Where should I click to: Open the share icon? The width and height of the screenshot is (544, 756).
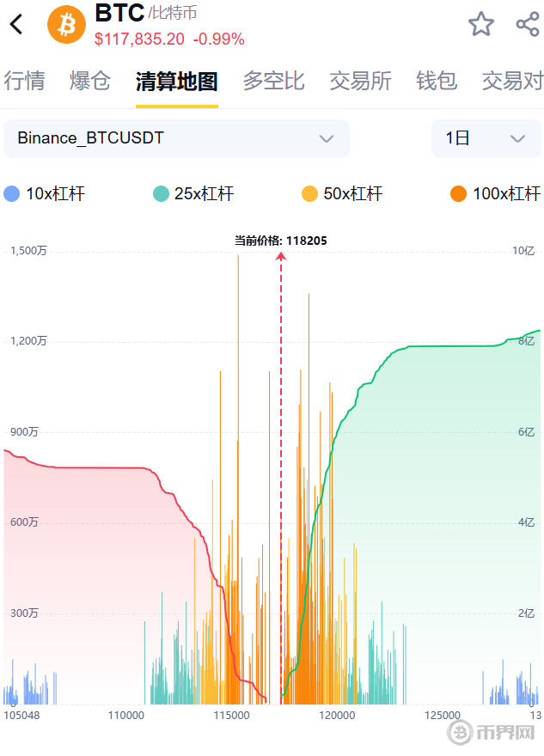527,24
